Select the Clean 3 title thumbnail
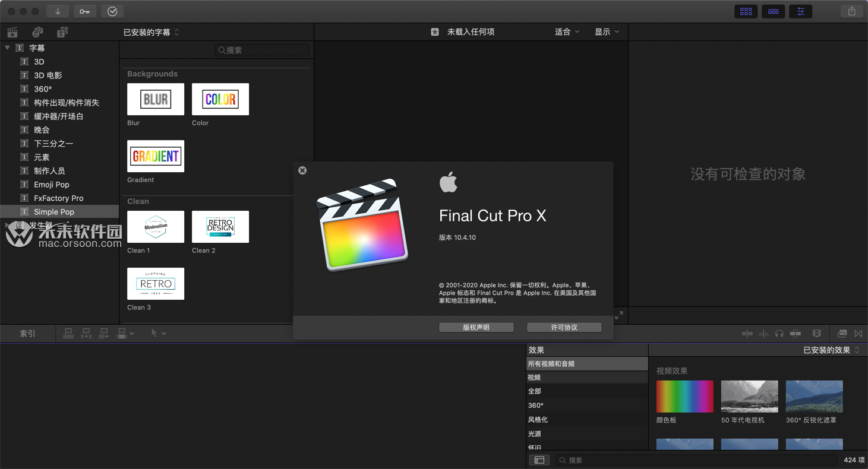 pyautogui.click(x=156, y=284)
